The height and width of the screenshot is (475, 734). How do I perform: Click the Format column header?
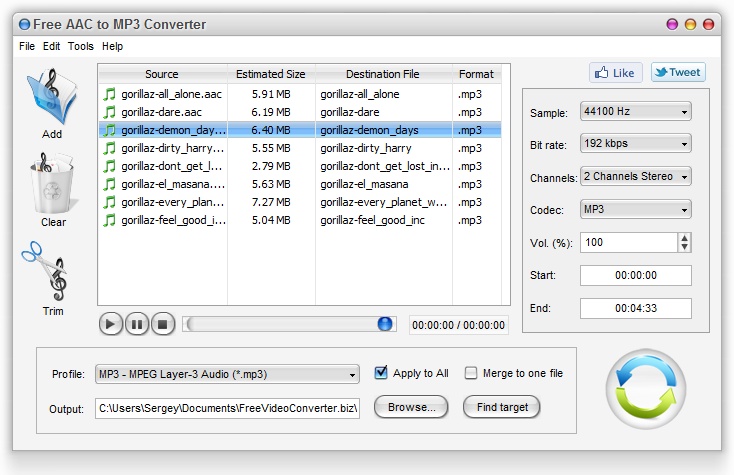477,74
